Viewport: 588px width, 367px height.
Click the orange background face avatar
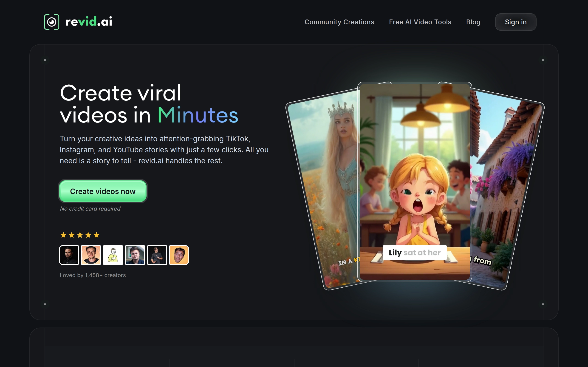[x=179, y=255]
